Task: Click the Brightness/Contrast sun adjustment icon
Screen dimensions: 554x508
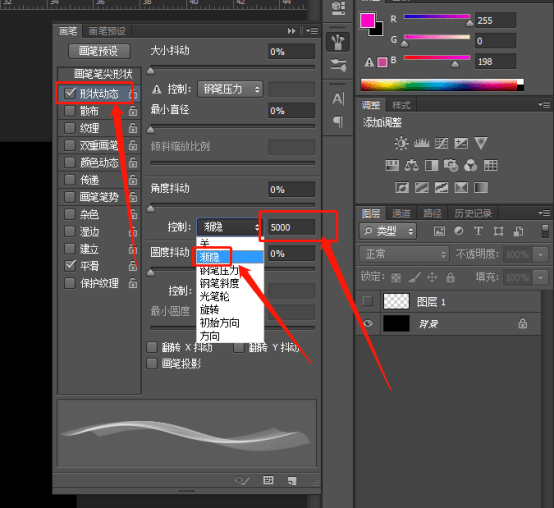Action: pyautogui.click(x=401, y=143)
